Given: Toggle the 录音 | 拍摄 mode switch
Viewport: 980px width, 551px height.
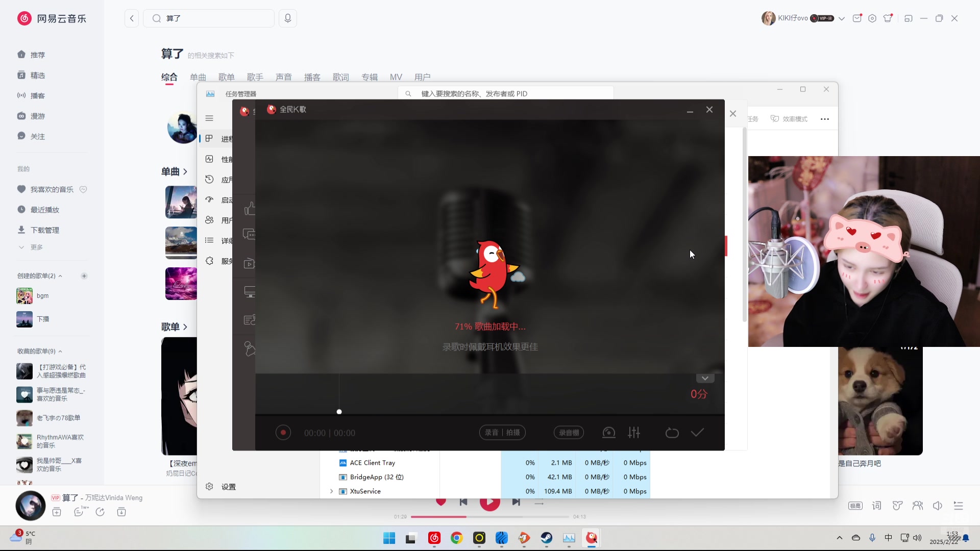Looking at the screenshot, I should click(x=502, y=433).
